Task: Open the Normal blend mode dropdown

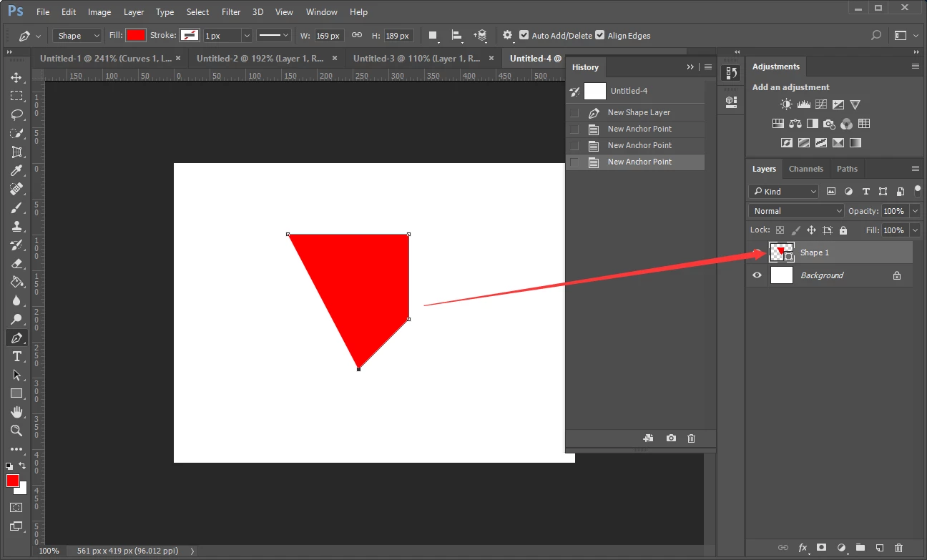Action: [x=797, y=211]
